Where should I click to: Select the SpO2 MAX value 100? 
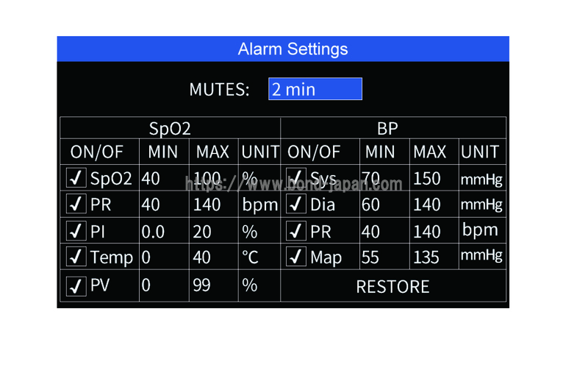click(207, 178)
